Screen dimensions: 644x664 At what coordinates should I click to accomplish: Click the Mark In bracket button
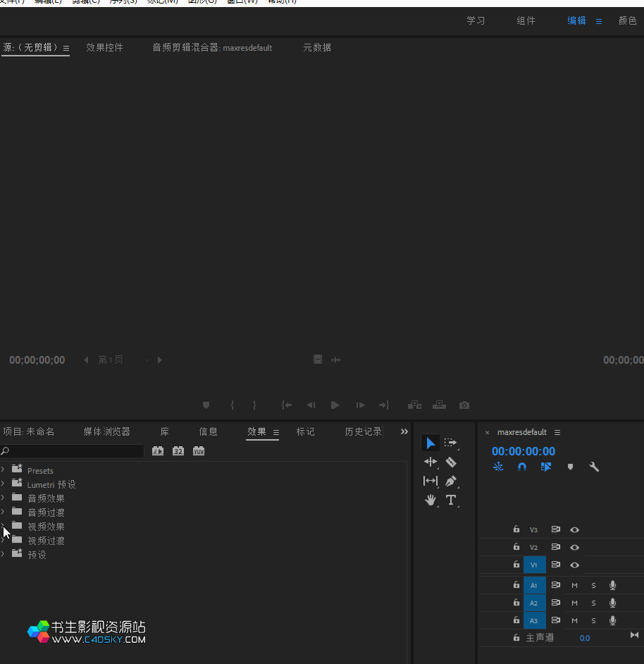[232, 405]
